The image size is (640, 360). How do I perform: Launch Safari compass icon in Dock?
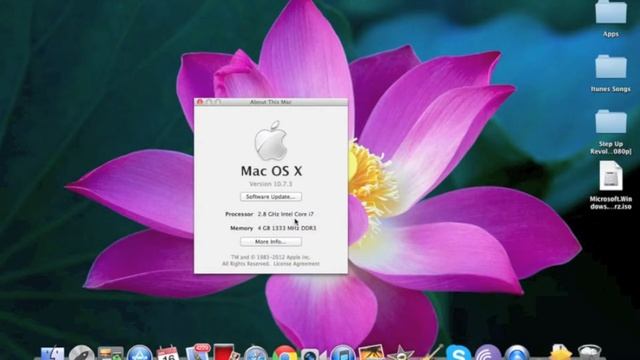click(x=256, y=353)
